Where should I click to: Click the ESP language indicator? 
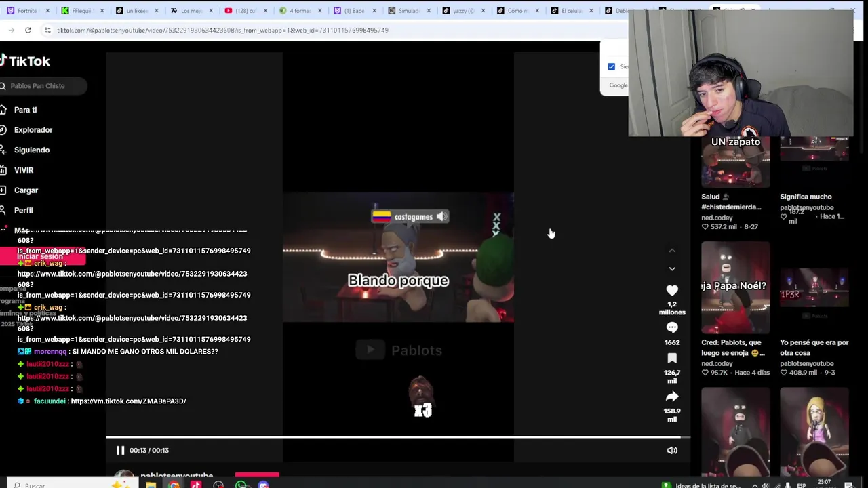coord(802,485)
